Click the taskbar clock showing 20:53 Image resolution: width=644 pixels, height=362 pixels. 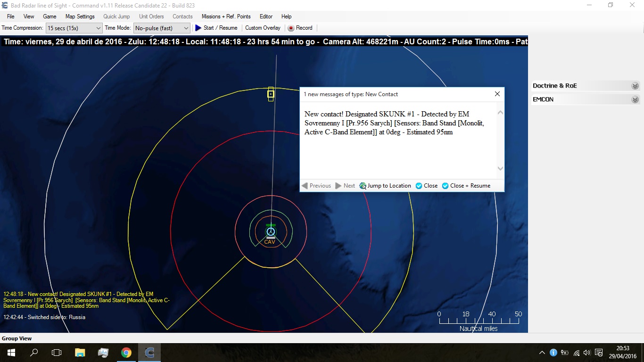coord(623,353)
